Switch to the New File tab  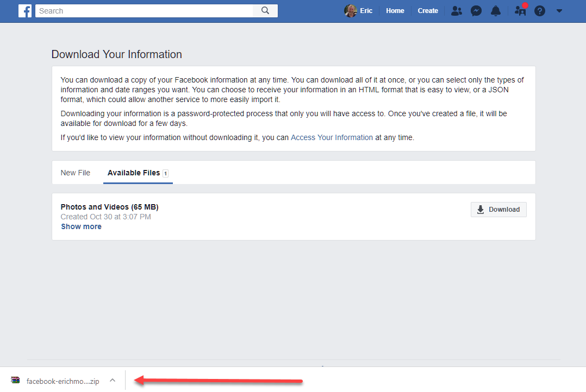(76, 173)
